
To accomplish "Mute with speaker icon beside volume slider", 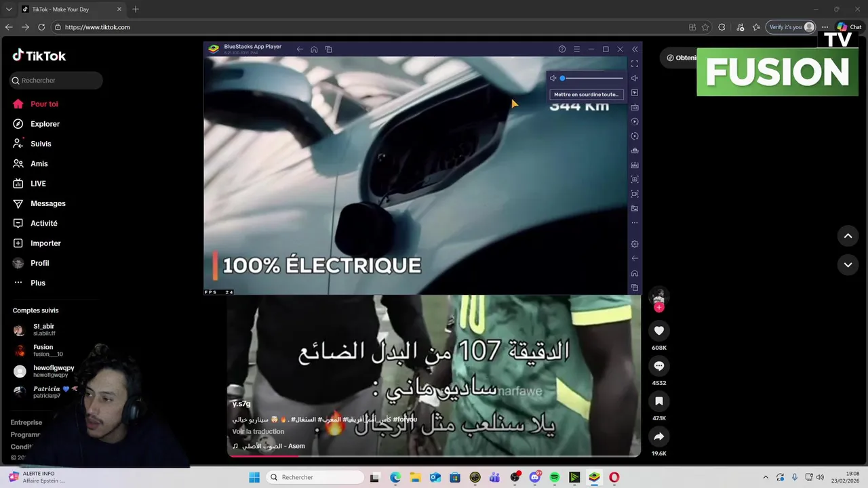I will pyautogui.click(x=553, y=79).
